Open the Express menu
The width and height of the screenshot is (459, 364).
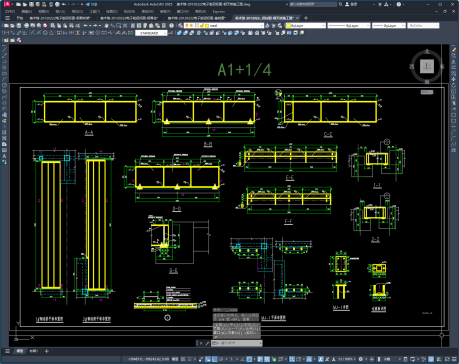pyautogui.click(x=218, y=11)
